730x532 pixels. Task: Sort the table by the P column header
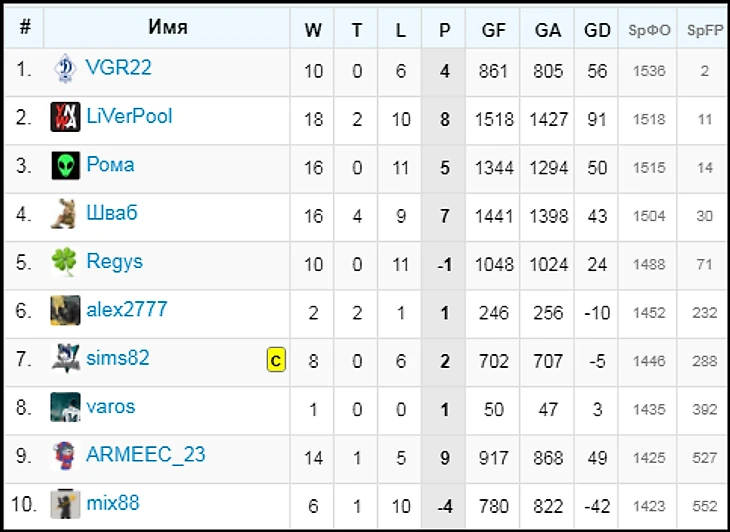pyautogui.click(x=444, y=30)
